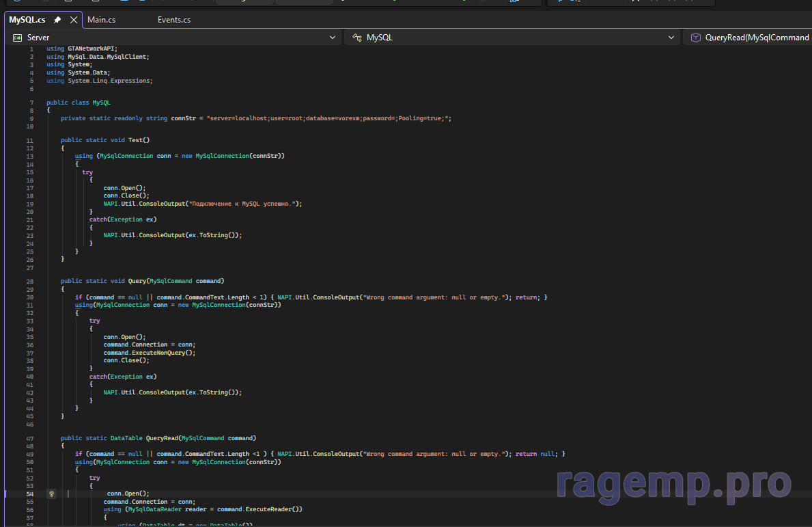Click ex.ToString() call on line 42
Image resolution: width=812 pixels, height=527 pixels.
coord(213,392)
